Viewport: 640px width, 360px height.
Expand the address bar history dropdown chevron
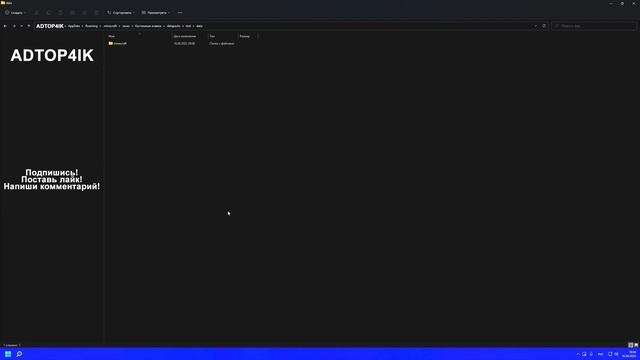(x=536, y=26)
